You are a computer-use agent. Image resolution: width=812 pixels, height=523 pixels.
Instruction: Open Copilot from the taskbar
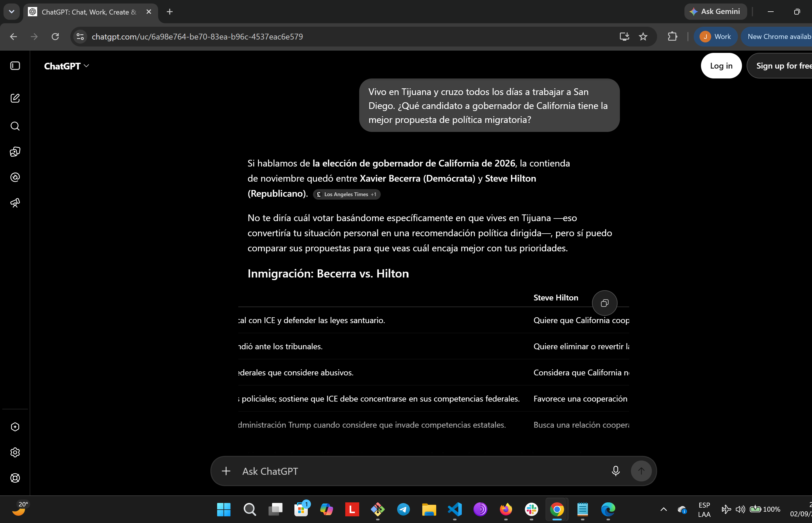pyautogui.click(x=326, y=509)
